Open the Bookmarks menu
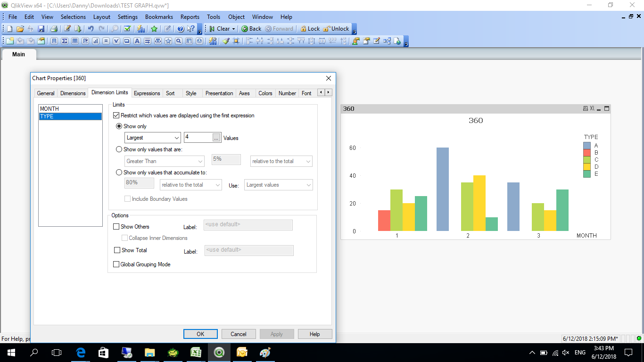The height and width of the screenshot is (362, 644). point(159,16)
